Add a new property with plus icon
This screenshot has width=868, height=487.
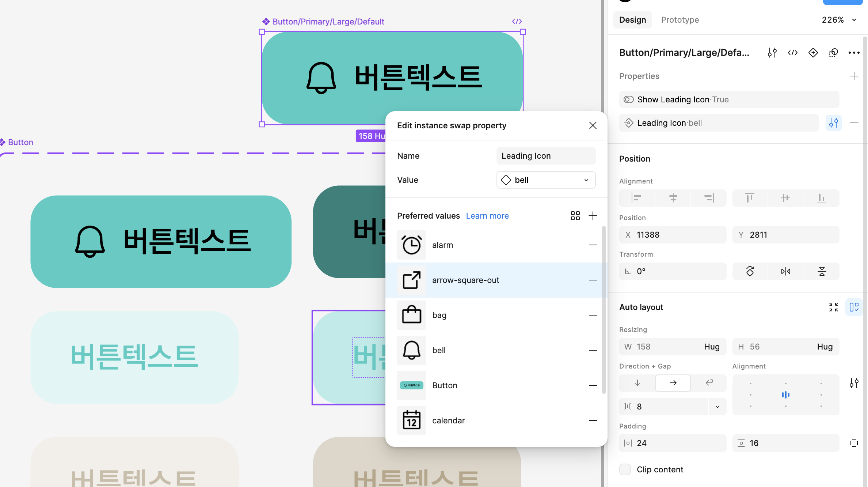(854, 76)
